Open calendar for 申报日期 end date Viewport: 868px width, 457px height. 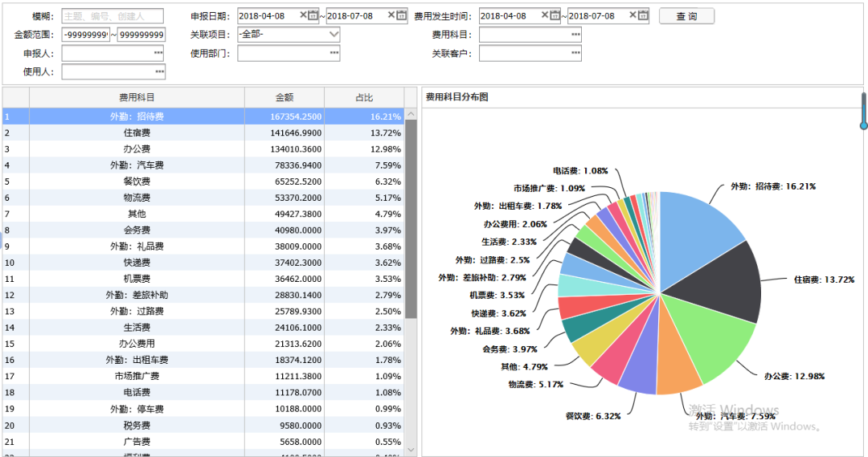point(402,15)
